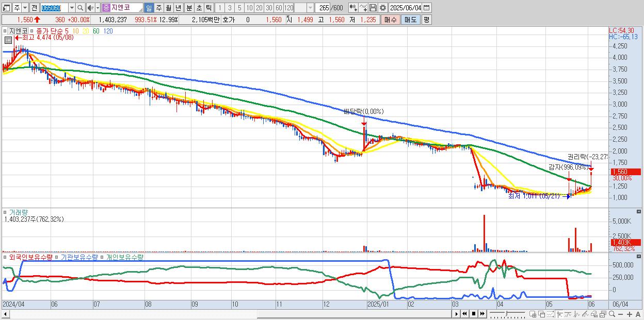Click the top-left 주 button

pyautogui.click(x=17, y=8)
